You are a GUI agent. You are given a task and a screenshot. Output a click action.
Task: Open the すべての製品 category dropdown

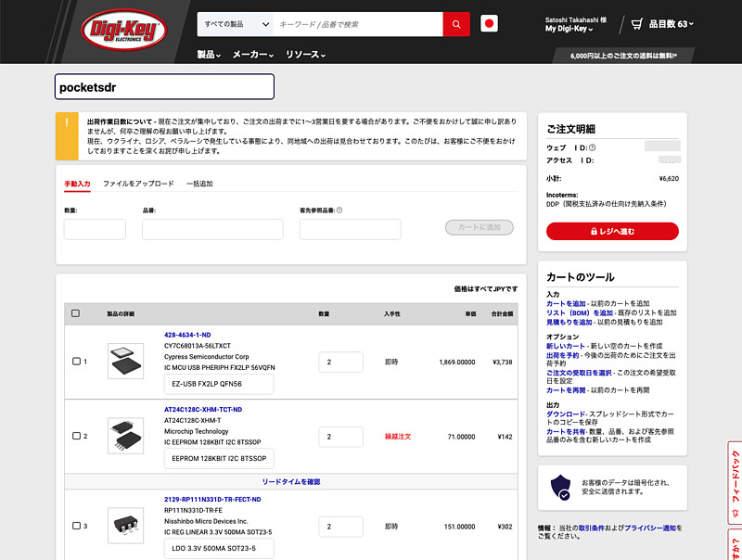(x=236, y=24)
